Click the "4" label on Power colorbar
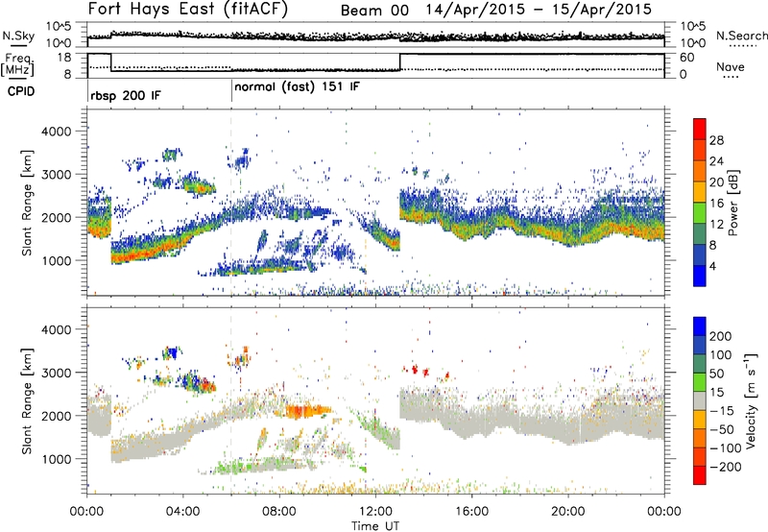 click(x=713, y=266)
